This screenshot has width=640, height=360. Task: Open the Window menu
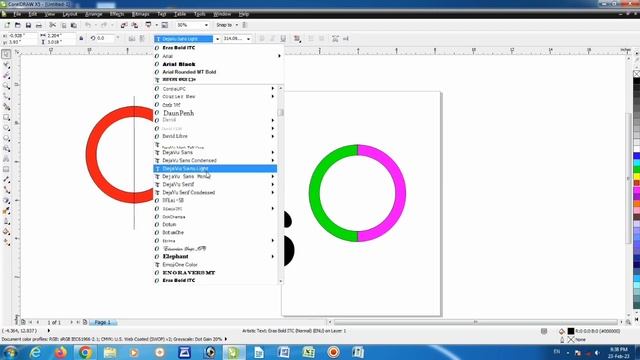[222, 14]
